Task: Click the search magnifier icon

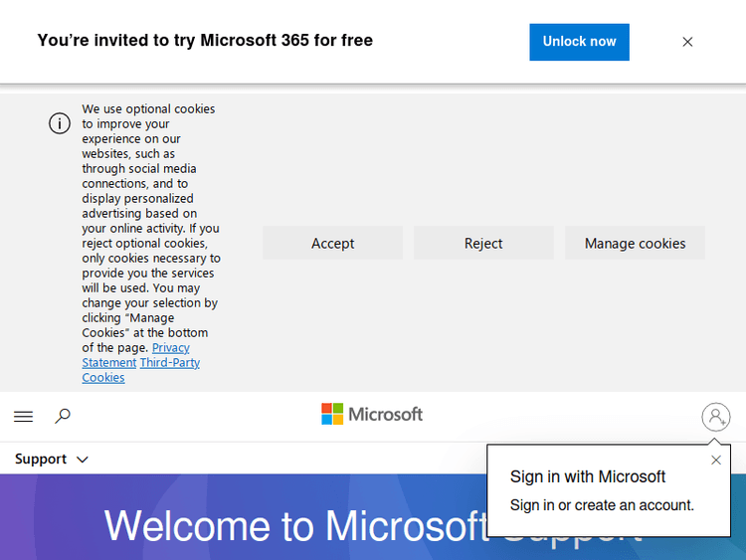Action: (x=63, y=417)
